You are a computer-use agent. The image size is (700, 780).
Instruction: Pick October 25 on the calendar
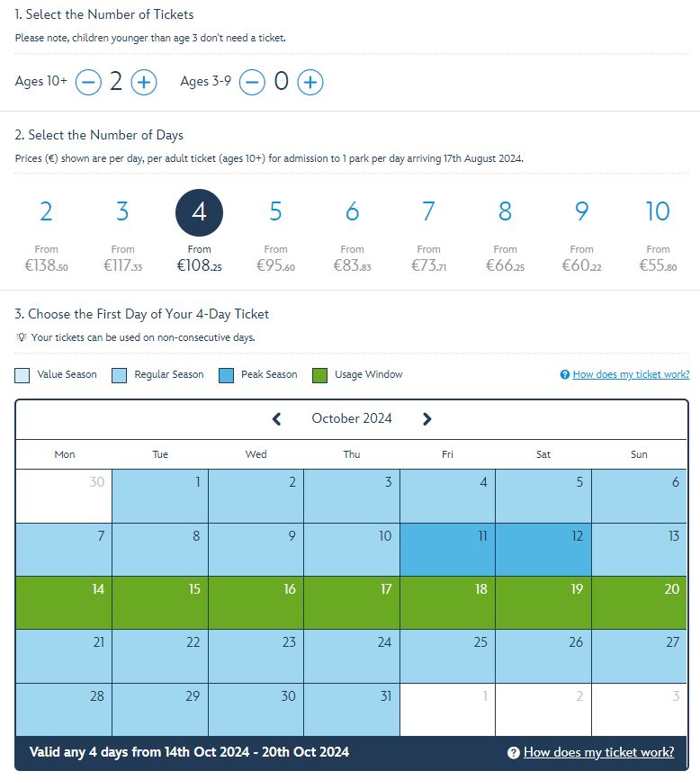[x=448, y=656]
